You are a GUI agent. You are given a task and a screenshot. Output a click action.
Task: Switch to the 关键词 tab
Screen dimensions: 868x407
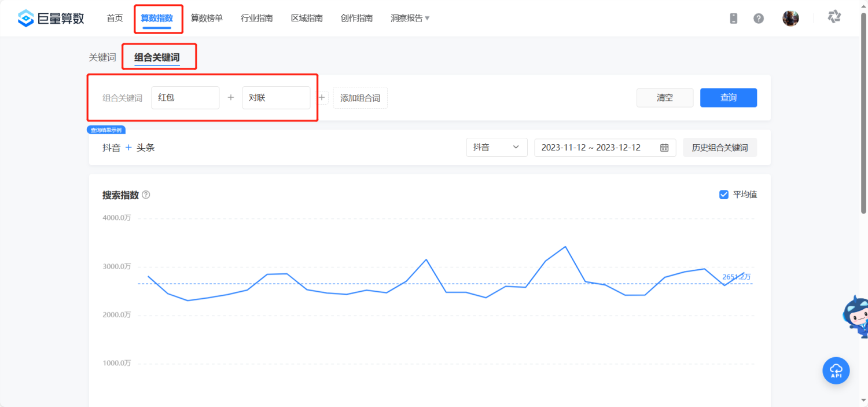pos(102,57)
